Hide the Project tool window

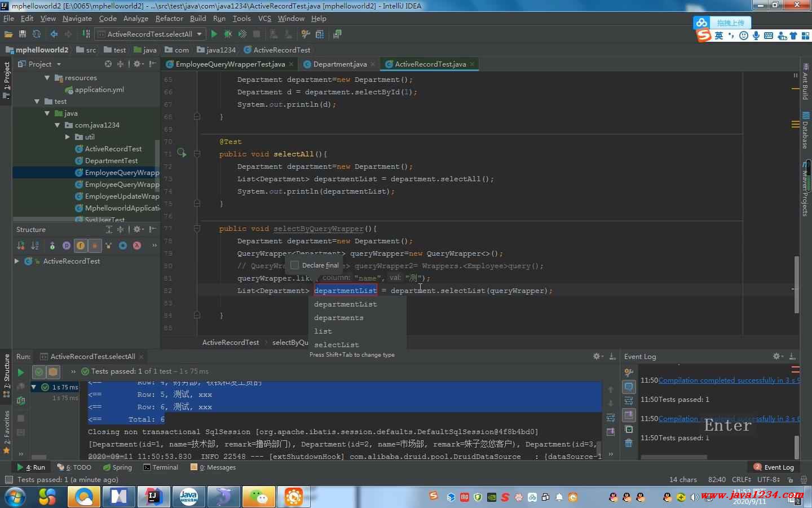pos(153,64)
